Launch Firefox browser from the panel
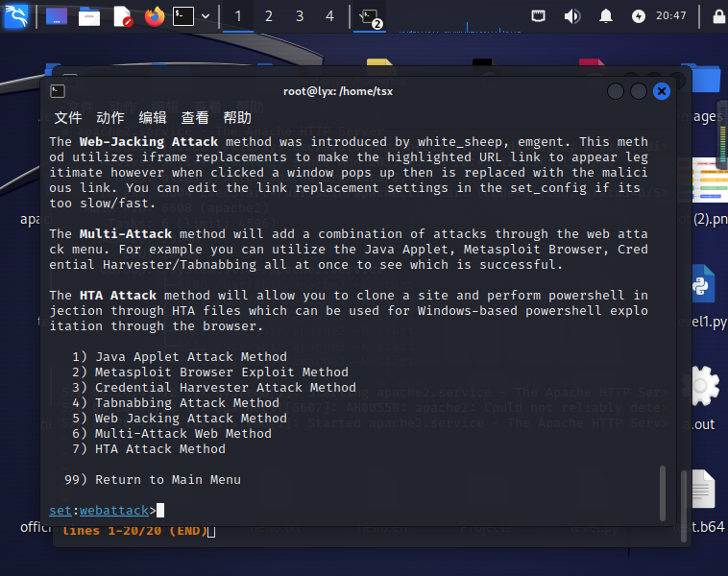 [x=155, y=16]
